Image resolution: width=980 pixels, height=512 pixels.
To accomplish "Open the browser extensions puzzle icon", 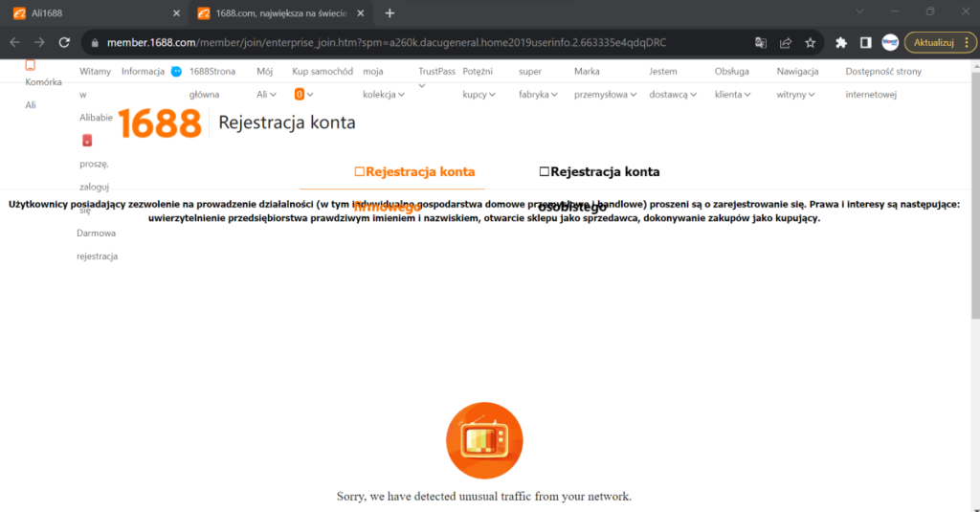I will click(x=841, y=42).
